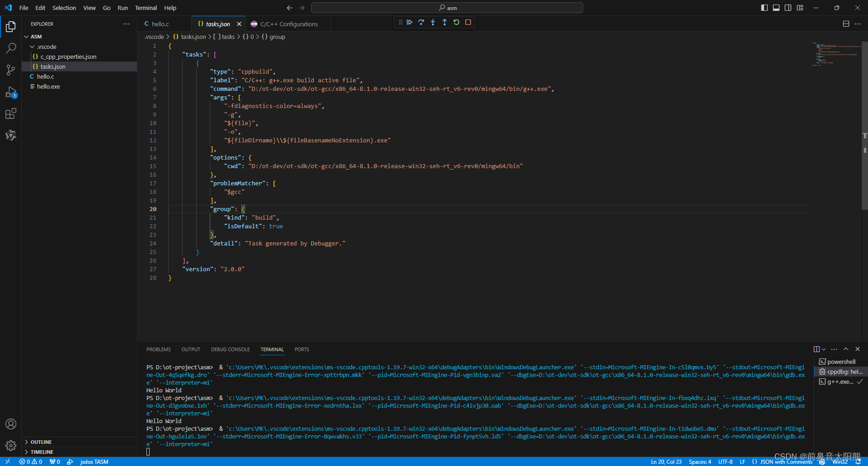This screenshot has height=466, width=868.
Task: Click the asm command center search box
Action: pos(447,8)
